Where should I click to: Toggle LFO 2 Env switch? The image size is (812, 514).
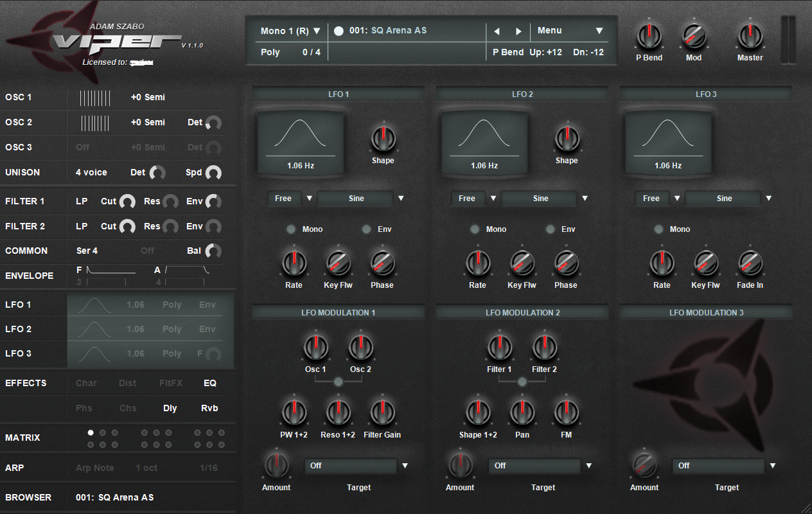[551, 229]
